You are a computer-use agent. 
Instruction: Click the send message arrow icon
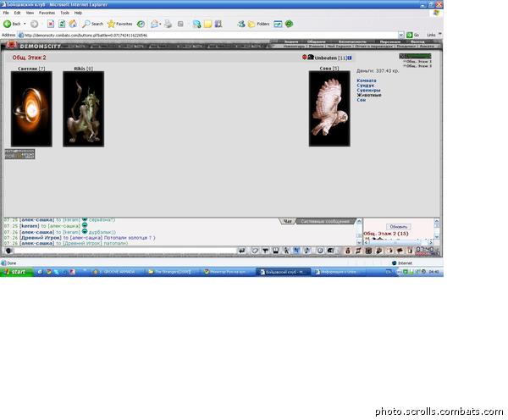point(241,251)
